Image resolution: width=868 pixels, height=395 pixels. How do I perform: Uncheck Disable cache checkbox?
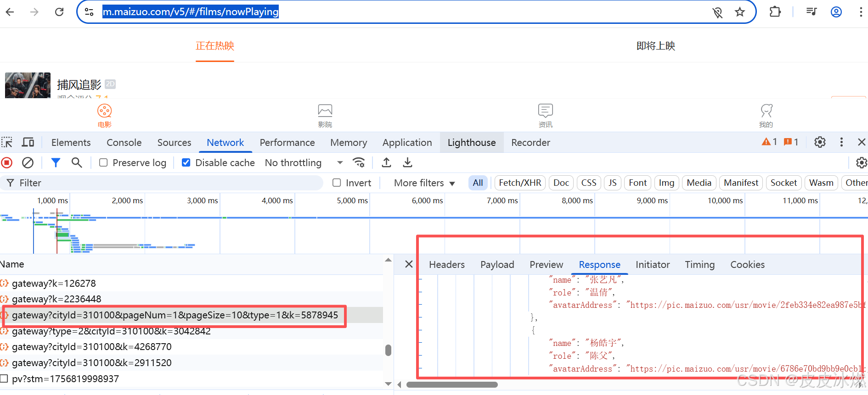point(186,162)
